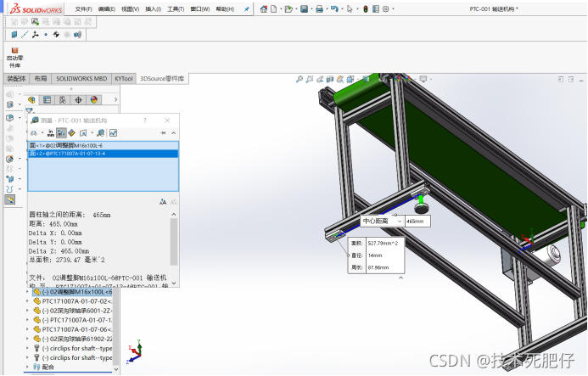
Task: Expand (-) 02调整脚M16x100L tree item
Action: (x=27, y=292)
